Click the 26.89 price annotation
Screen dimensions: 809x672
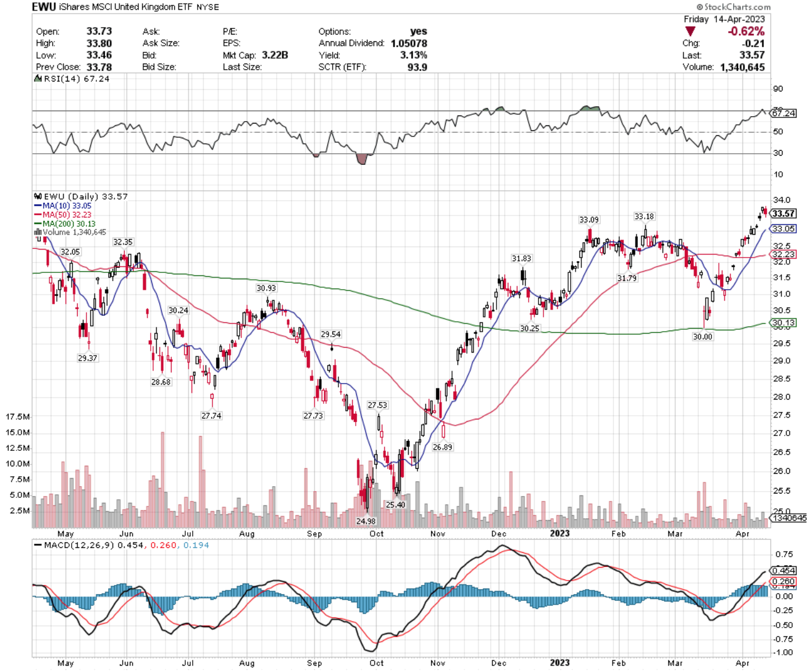tap(442, 447)
